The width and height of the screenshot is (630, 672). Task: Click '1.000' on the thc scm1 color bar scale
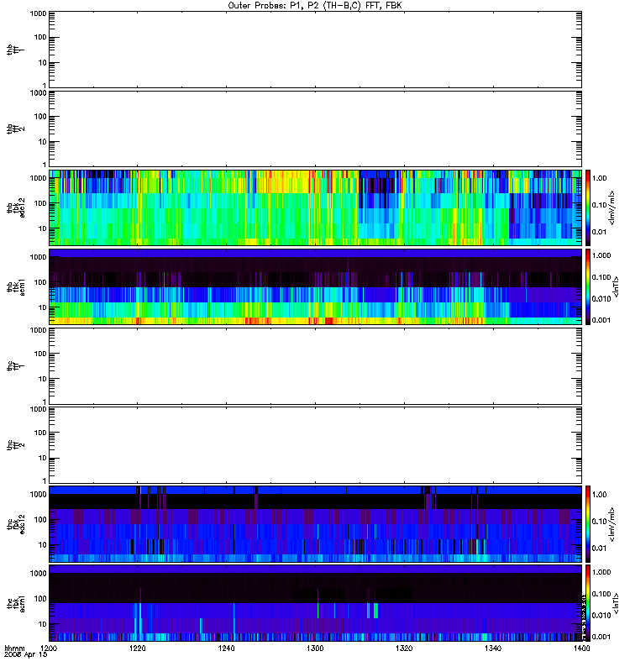[601, 572]
